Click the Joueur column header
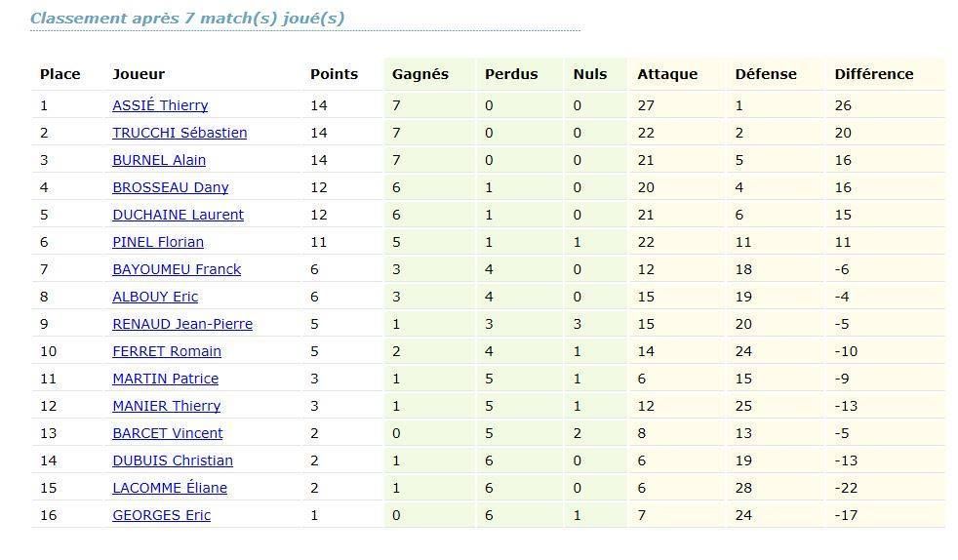The width and height of the screenshot is (958, 560). [x=139, y=74]
